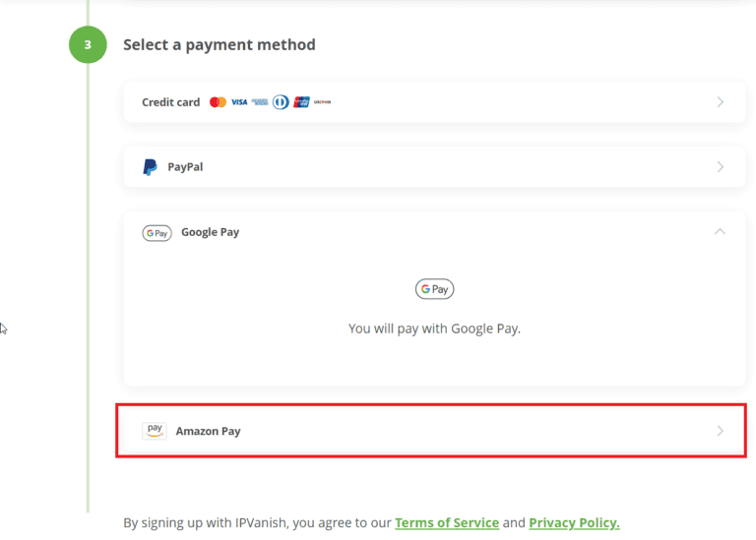Select the Amazon Pay label
Image resolution: width=756 pixels, height=540 pixels.
coord(208,431)
